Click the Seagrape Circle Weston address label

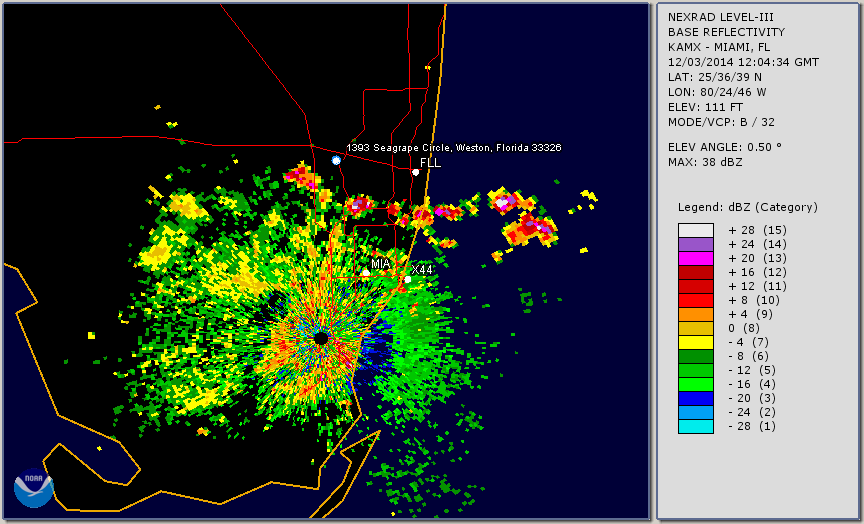tap(453, 148)
